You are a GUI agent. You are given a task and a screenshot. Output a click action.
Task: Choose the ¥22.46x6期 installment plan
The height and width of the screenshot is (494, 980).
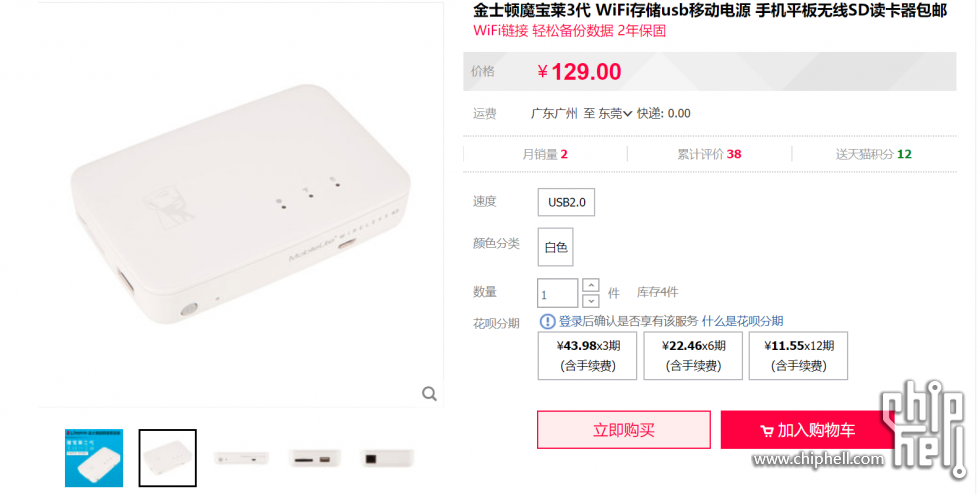coord(693,356)
